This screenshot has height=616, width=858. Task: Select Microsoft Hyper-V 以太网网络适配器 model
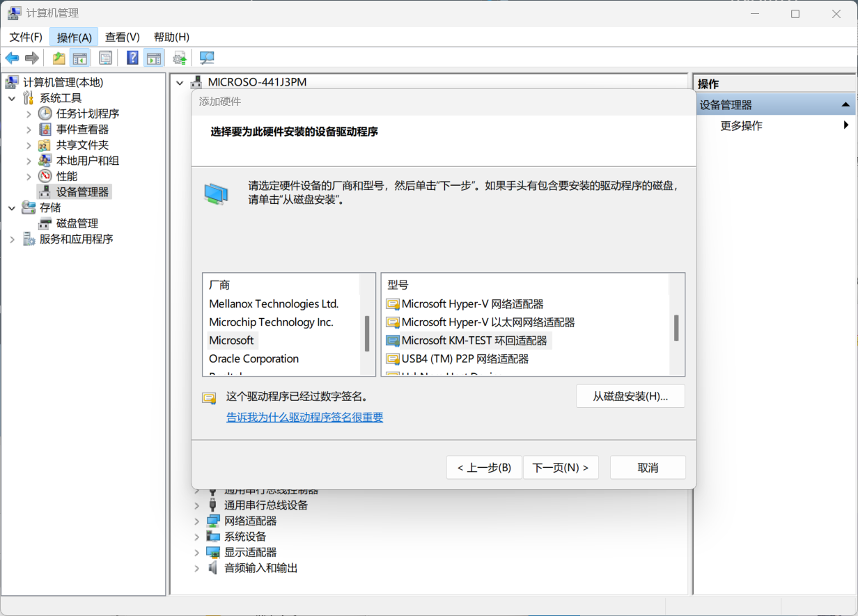pos(488,322)
